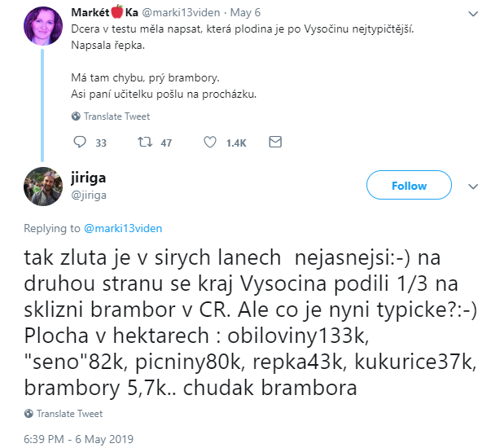Expand the chevron menu beside Follow button
Viewport: 500px width, 448px height.
pyautogui.click(x=473, y=187)
